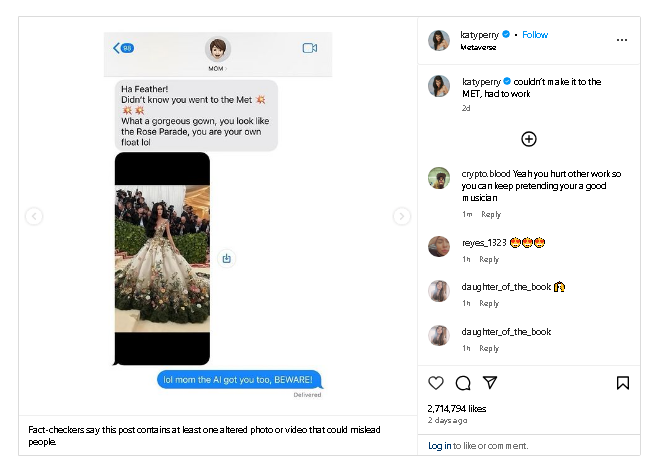Save the post with the bookmark icon
The width and height of the screenshot is (655, 471).
622,383
